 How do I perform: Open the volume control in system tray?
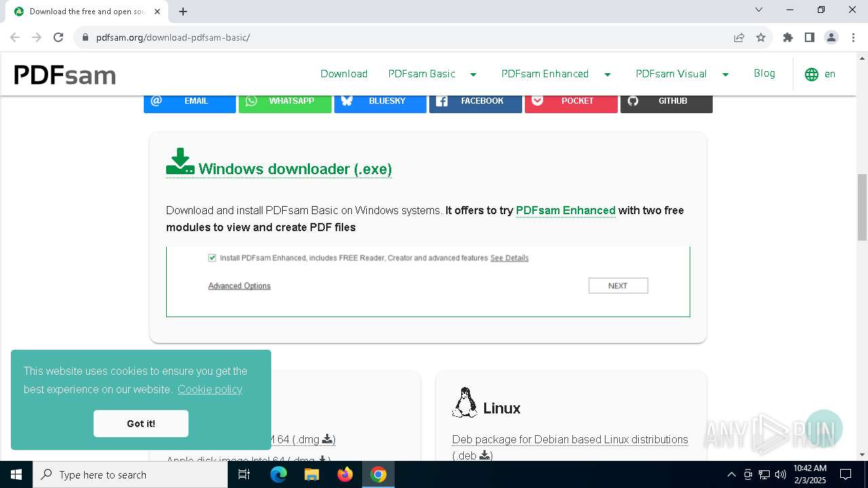(781, 474)
